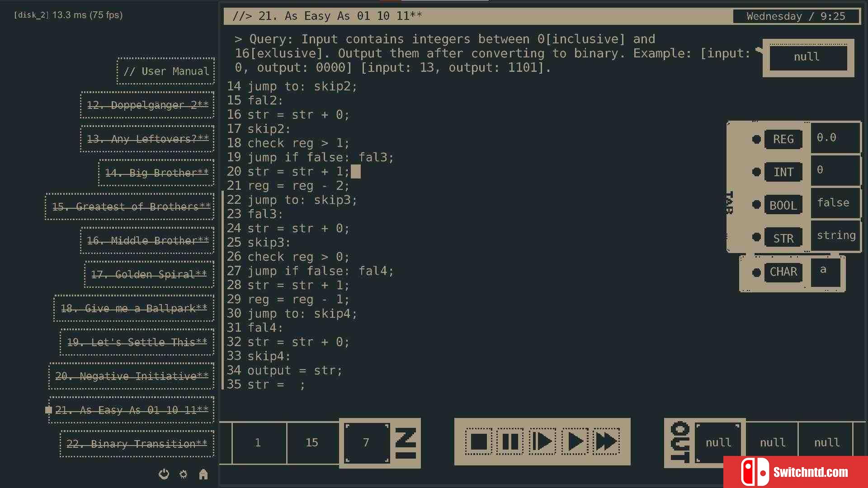This screenshot has height=488, width=868.
Task: Open level 15. Greatest of Brothers
Action: tap(130, 206)
